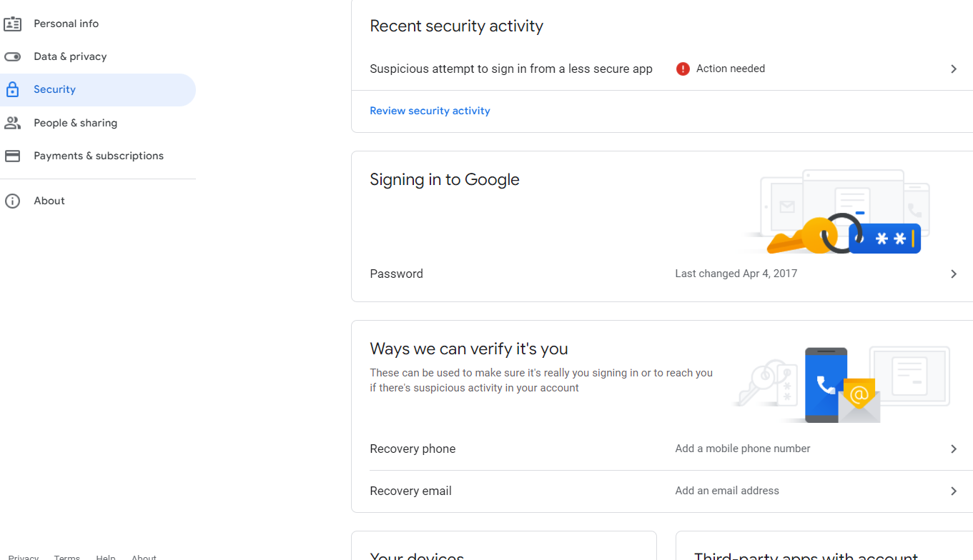973x560 pixels.
Task: Click the Security lock icon
Action: click(x=12, y=90)
